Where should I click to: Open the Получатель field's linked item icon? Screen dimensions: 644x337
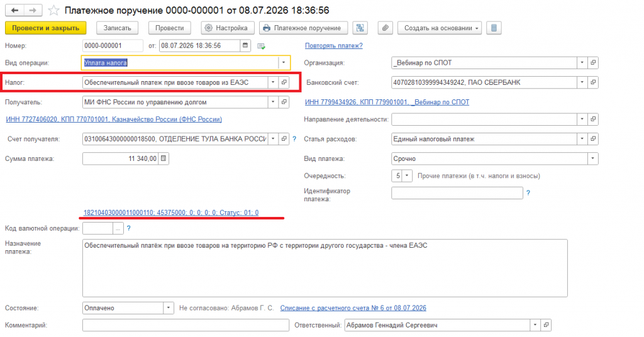pyautogui.click(x=284, y=102)
